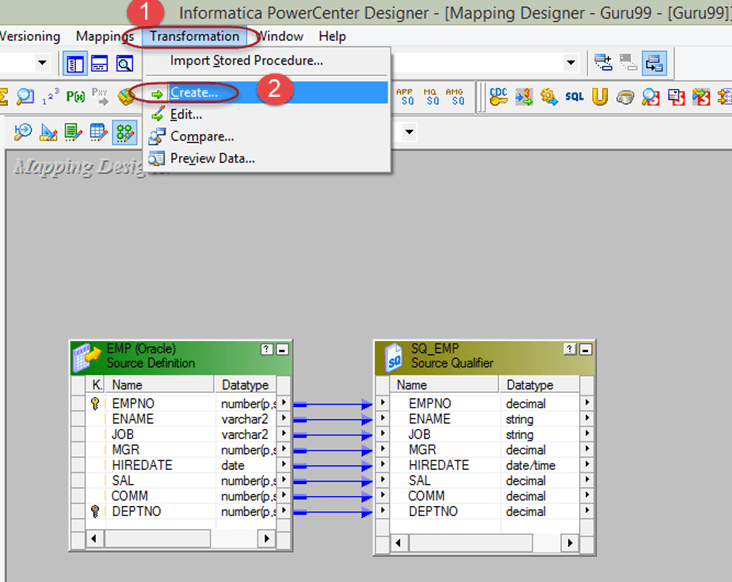Click the help icon on EMP source definition
This screenshot has width=732, height=582.
pos(267,349)
